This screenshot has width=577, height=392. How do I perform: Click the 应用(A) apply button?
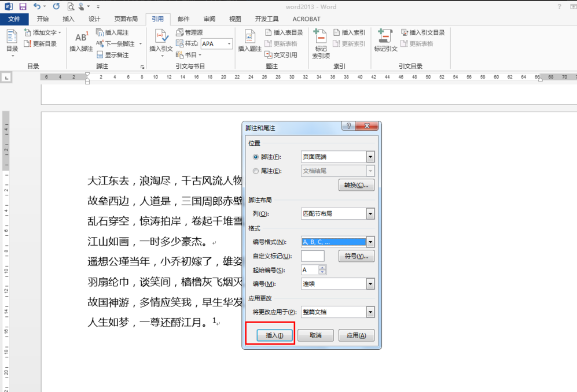[356, 335]
